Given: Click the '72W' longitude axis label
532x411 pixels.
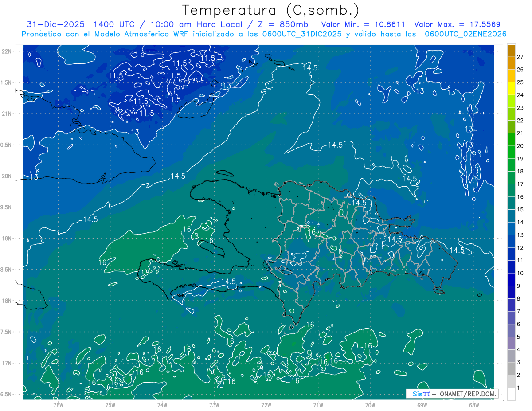Looking at the screenshot, I should tap(266, 405).
